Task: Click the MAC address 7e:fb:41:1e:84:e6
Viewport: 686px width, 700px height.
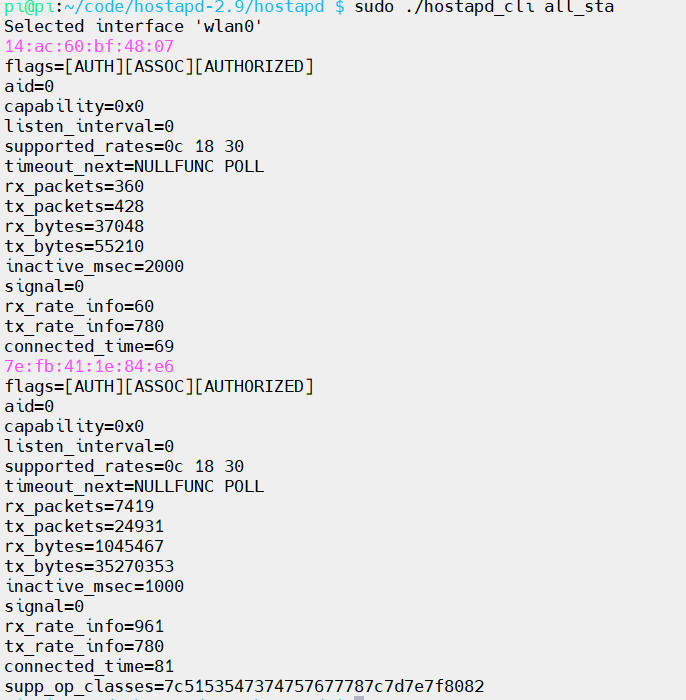Action: (x=89, y=366)
